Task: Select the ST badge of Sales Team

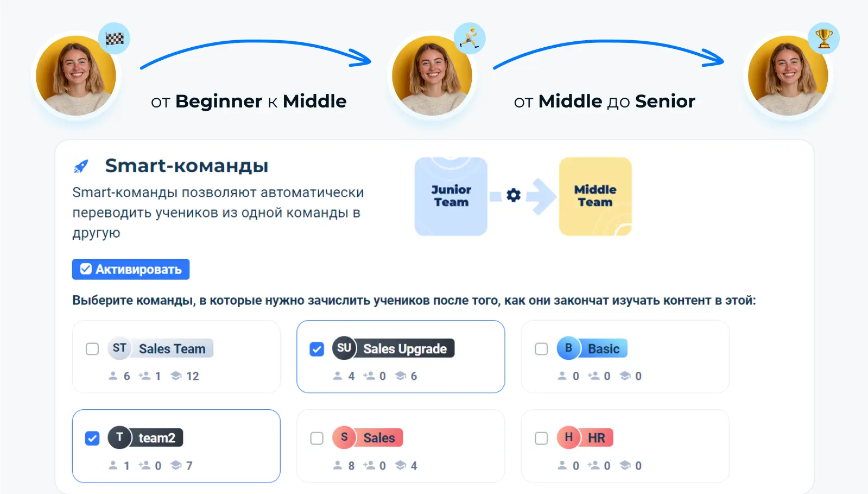Action: pos(120,349)
